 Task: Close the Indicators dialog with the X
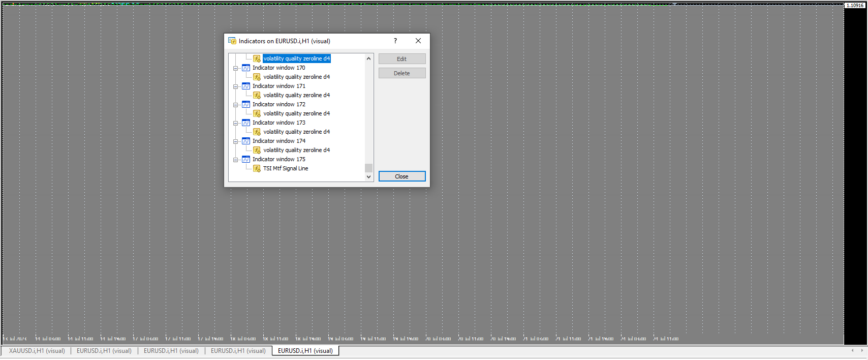(x=418, y=41)
